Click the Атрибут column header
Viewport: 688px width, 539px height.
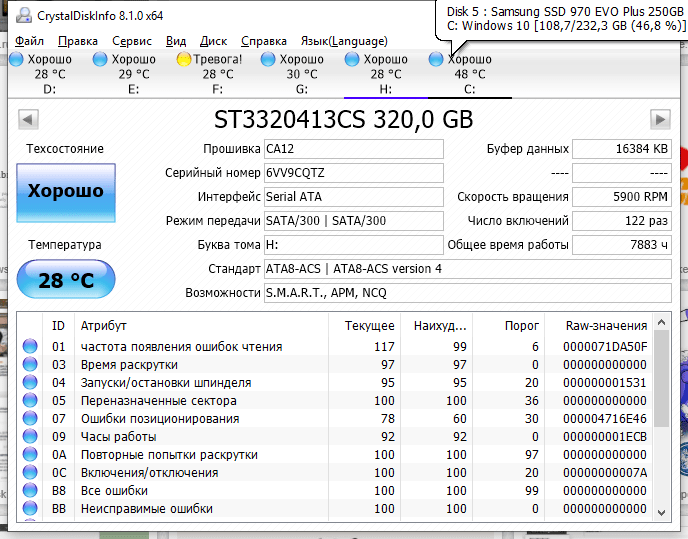click(x=201, y=326)
